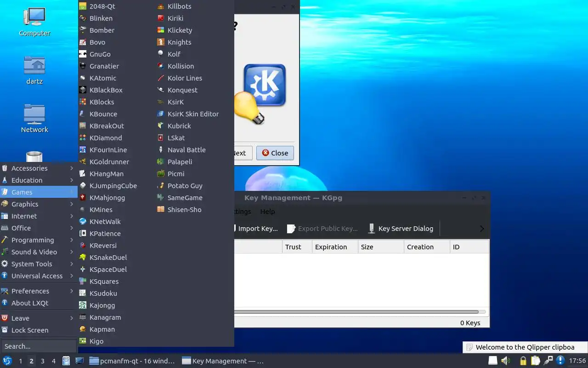588x368 pixels.
Task: Start Granatier game
Action: point(117,66)
